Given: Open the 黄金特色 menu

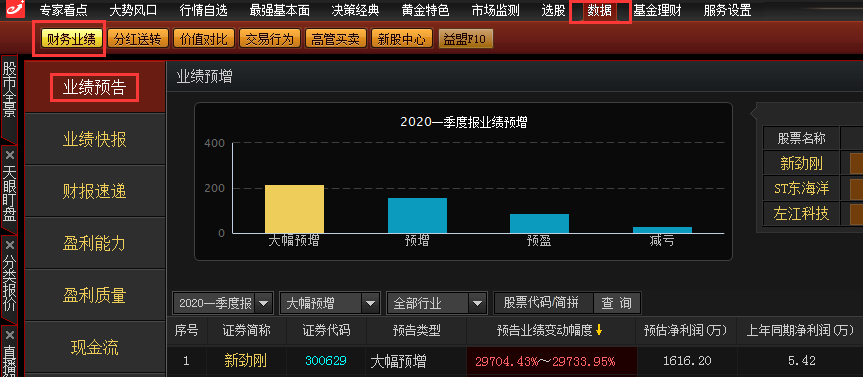Looking at the screenshot, I should click(x=425, y=10).
